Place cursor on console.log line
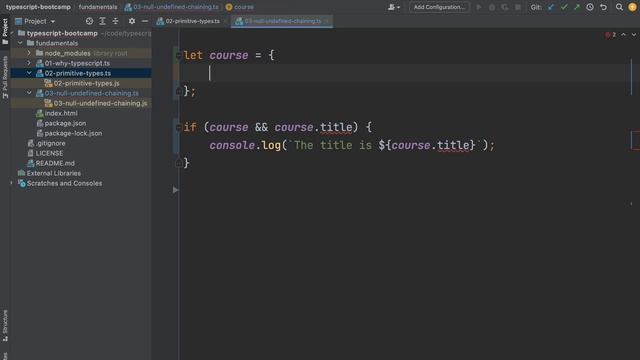The image size is (640, 360). point(352,145)
